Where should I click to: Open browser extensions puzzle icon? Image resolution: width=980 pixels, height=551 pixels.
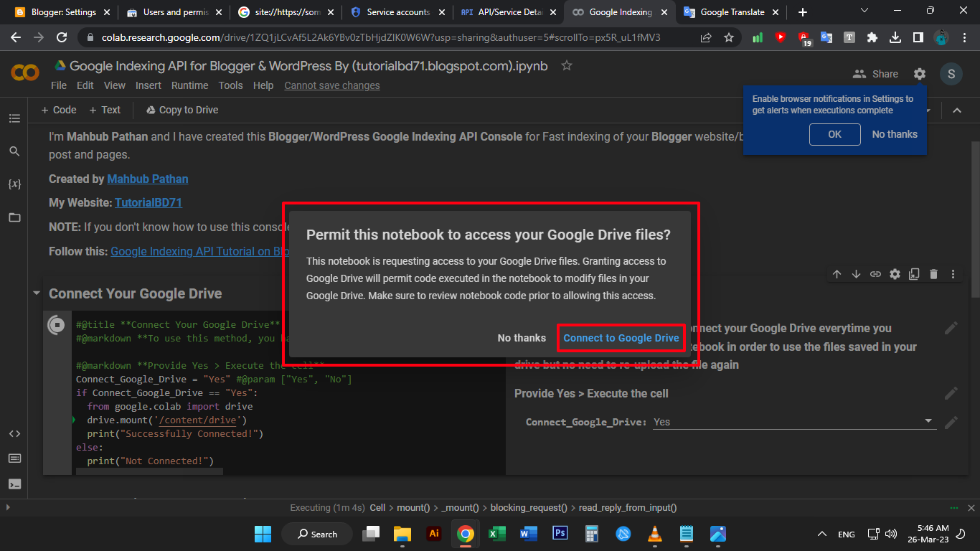click(x=872, y=37)
